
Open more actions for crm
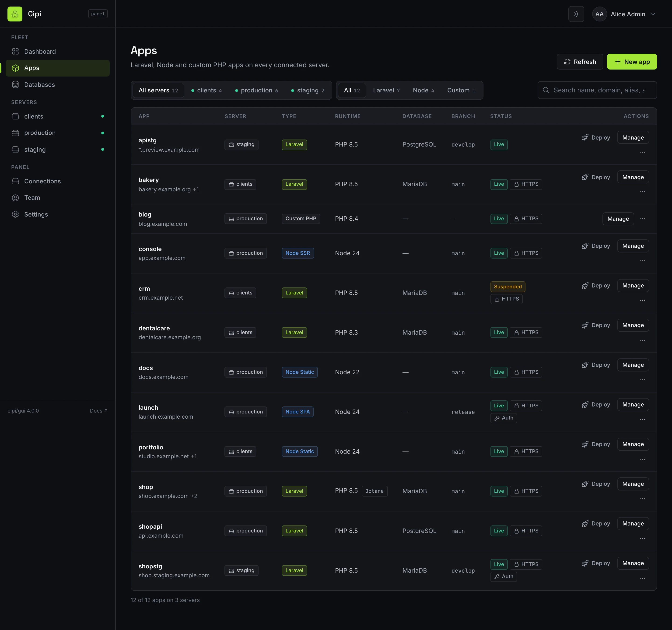[642, 301]
